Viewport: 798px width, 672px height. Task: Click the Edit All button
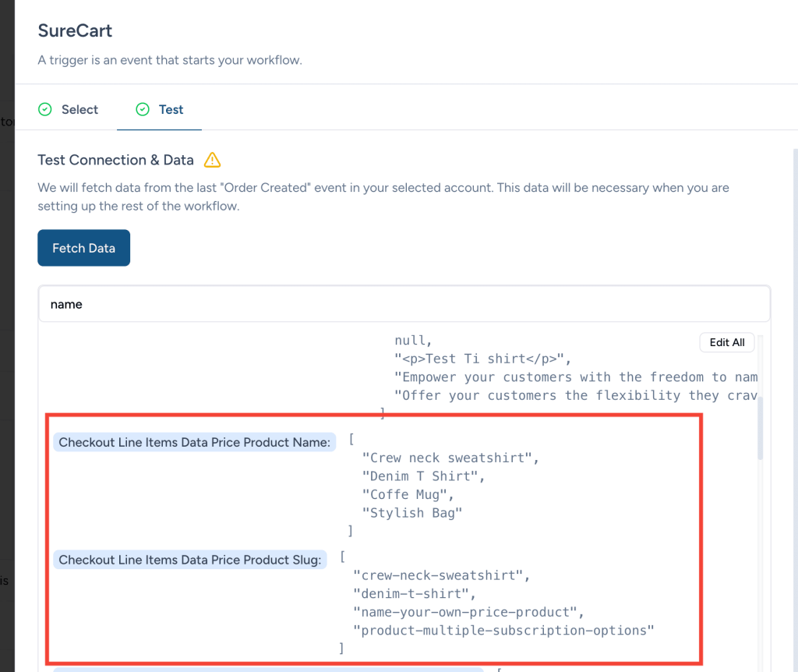726,342
